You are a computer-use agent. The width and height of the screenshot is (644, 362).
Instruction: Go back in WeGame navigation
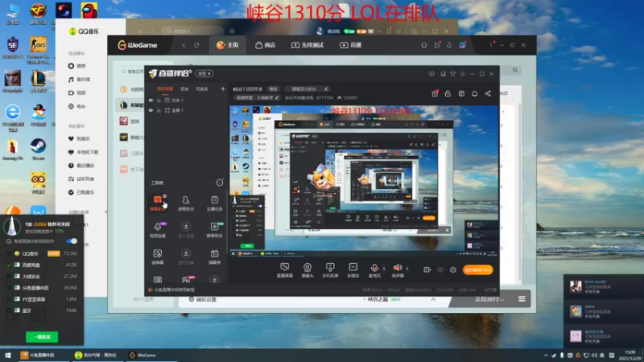pos(184,45)
